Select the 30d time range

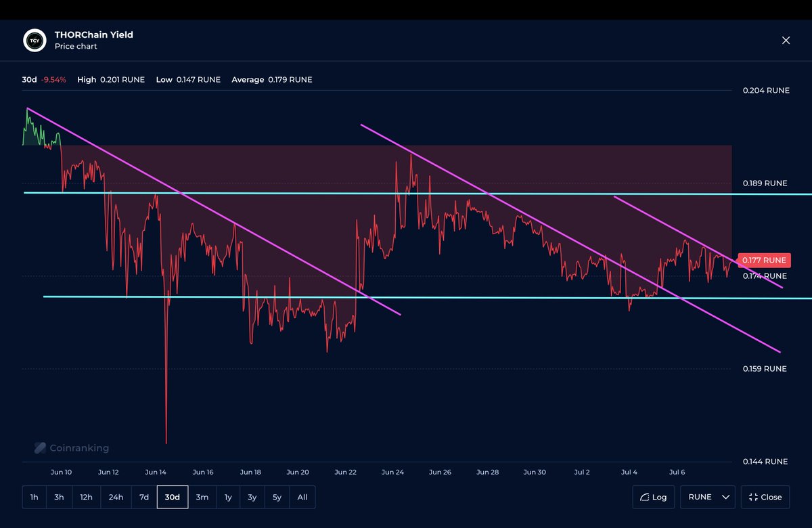[173, 497]
